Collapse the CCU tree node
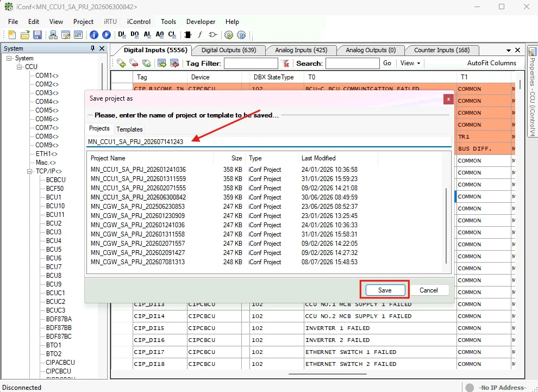Viewport: 538px width, 392px height. tap(20, 67)
